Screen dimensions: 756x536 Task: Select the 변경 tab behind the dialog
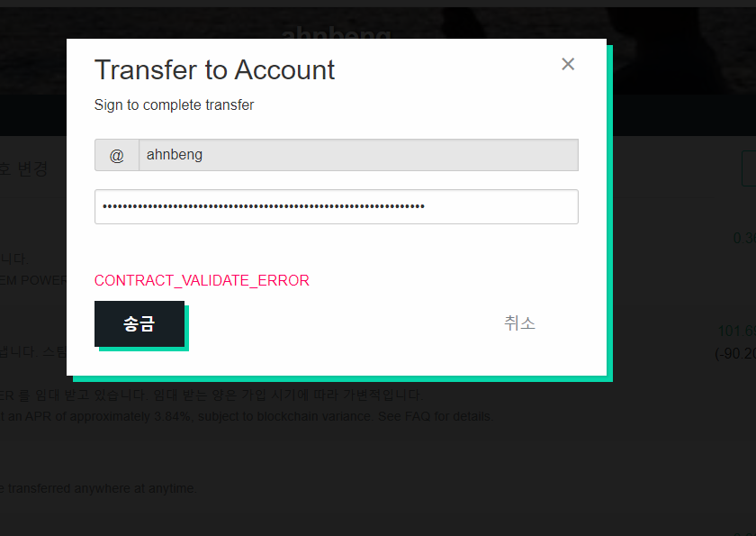(32, 168)
